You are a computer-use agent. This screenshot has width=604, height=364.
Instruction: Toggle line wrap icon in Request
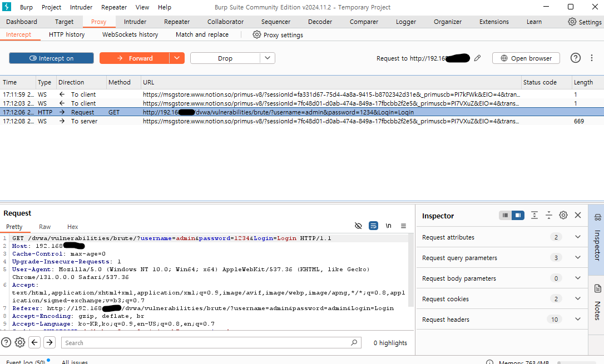point(373,226)
